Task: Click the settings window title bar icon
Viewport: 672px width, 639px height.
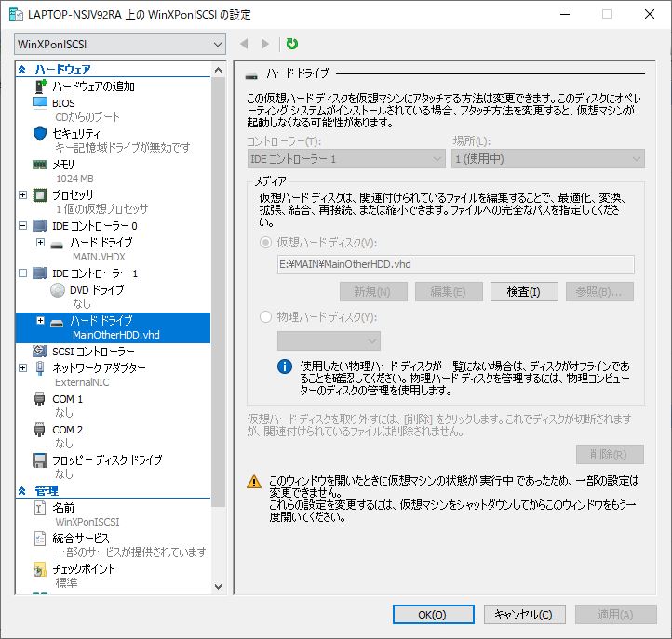Action: 16,15
